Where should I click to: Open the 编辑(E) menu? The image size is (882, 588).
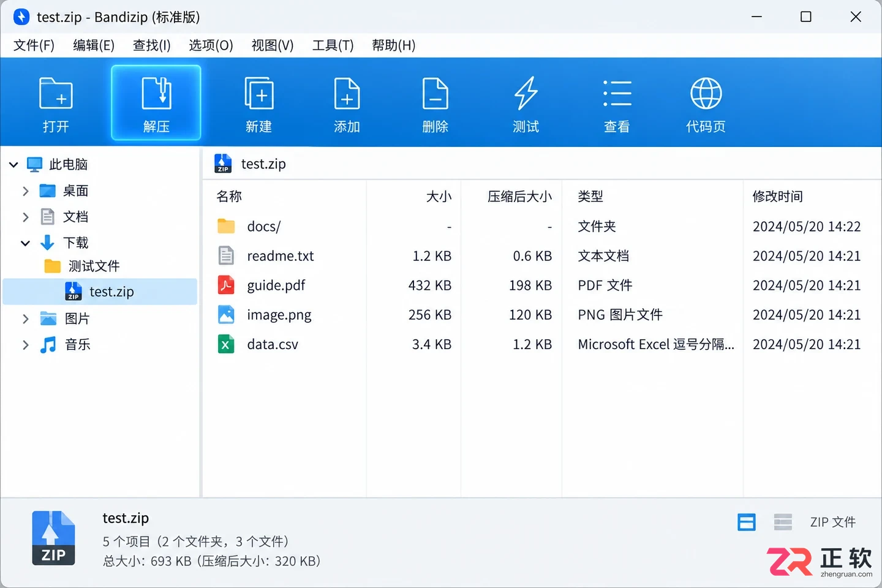[x=93, y=45]
